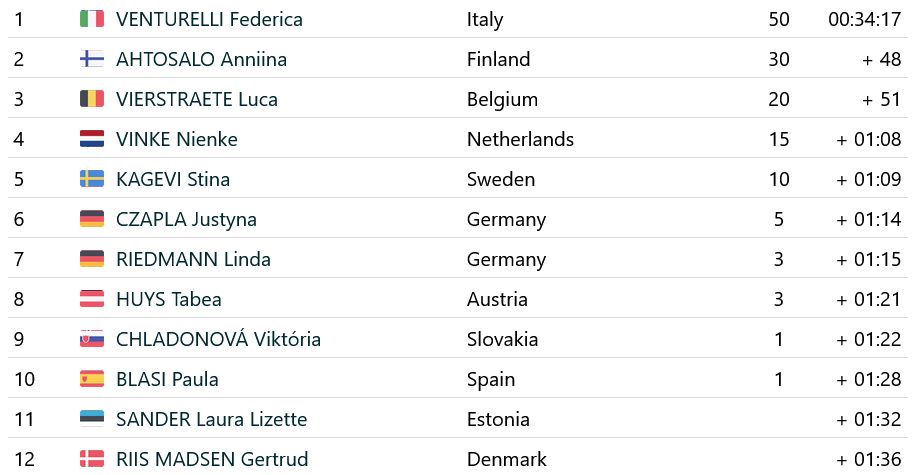
Task: Click the Finland flag icon beside Ahtosalo
Action: [91, 59]
